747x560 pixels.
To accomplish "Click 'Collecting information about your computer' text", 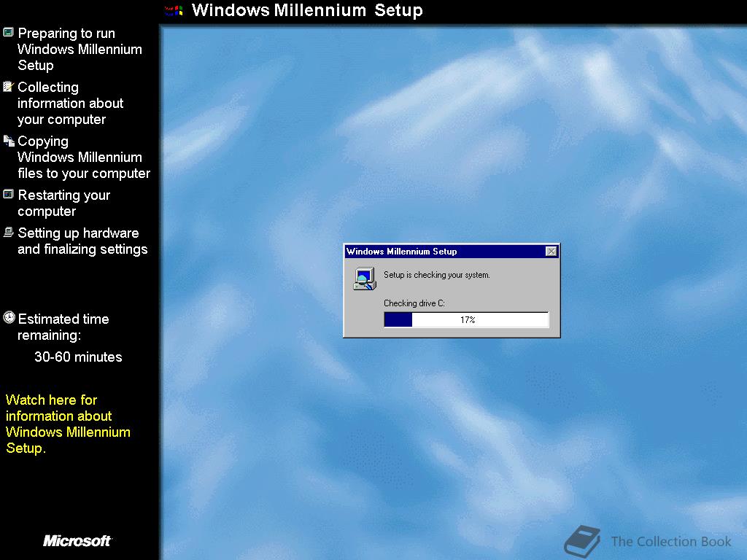I will [x=71, y=104].
